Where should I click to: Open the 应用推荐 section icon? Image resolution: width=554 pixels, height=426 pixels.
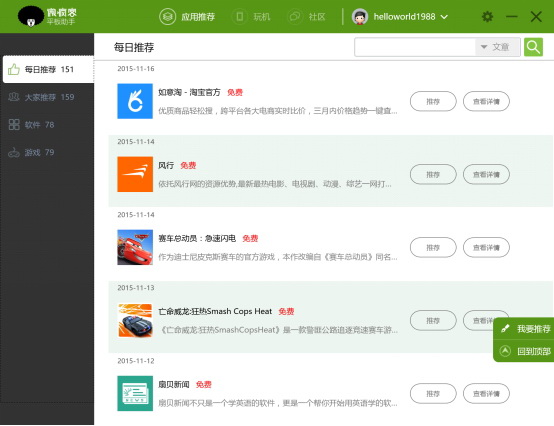(167, 17)
